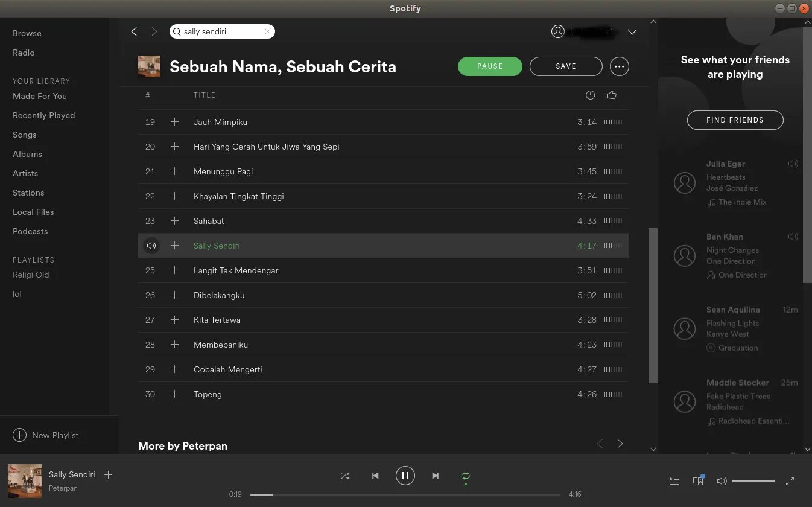
Task: Add Sally Sendiri row's plus icon
Action: (x=174, y=246)
